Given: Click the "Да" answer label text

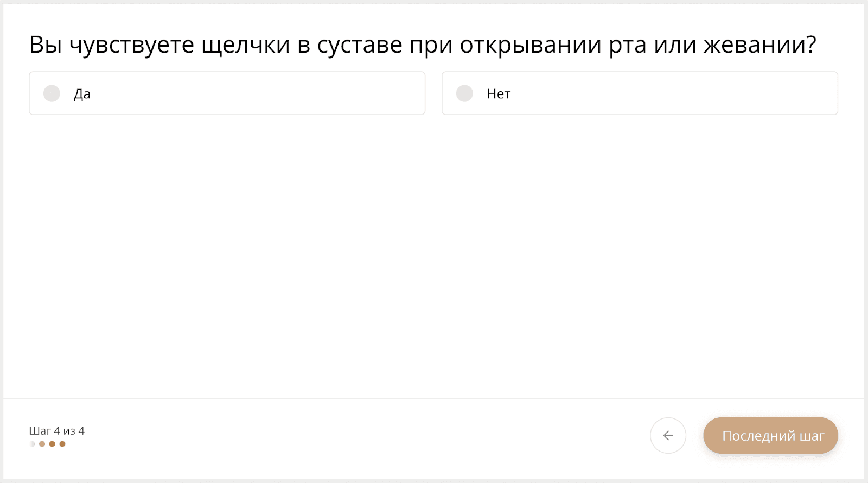Looking at the screenshot, I should point(82,94).
